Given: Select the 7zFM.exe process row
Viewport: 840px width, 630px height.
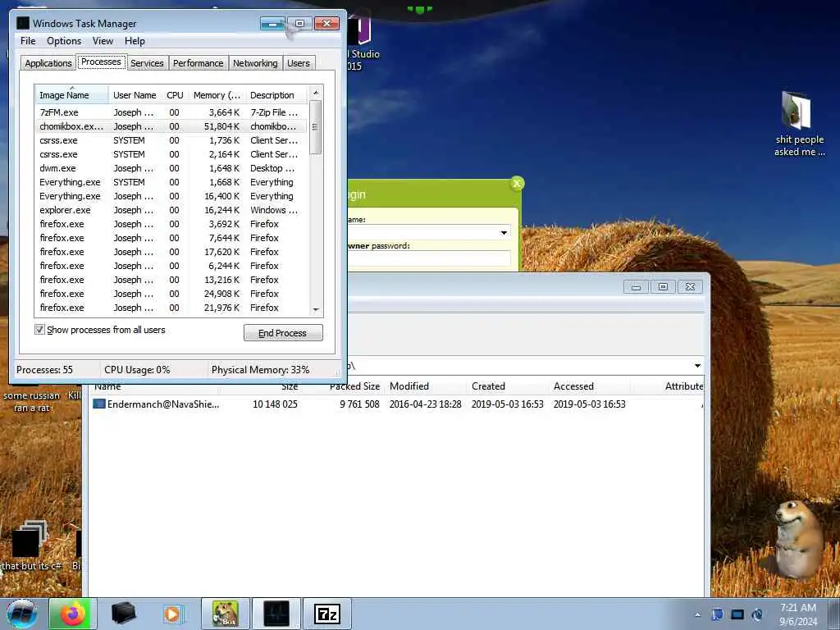Looking at the screenshot, I should tap(171, 112).
